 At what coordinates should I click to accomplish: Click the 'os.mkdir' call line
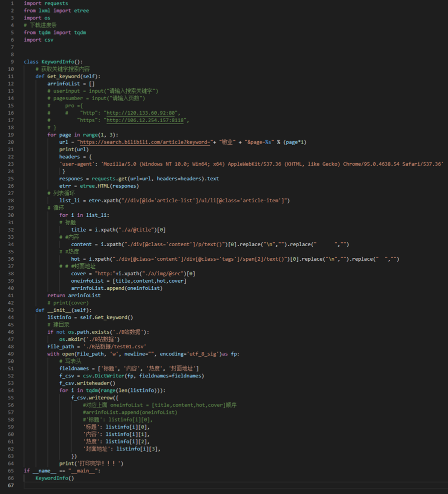point(89,339)
